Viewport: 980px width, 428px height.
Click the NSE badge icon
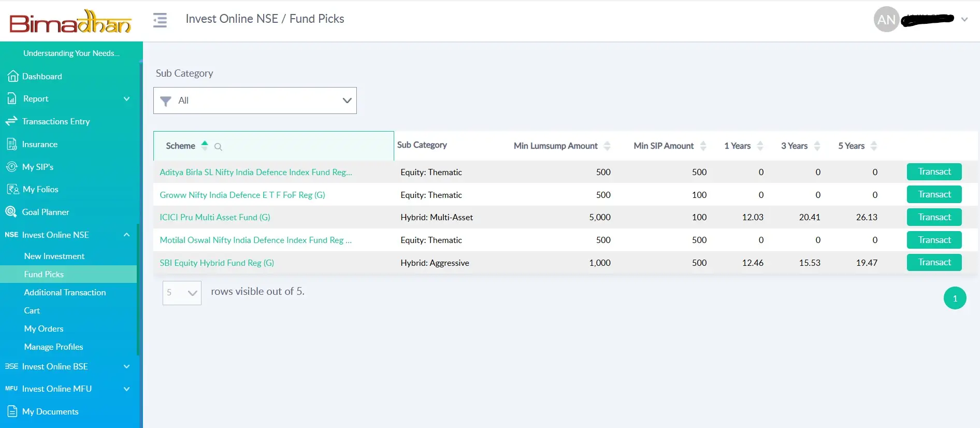(11, 235)
